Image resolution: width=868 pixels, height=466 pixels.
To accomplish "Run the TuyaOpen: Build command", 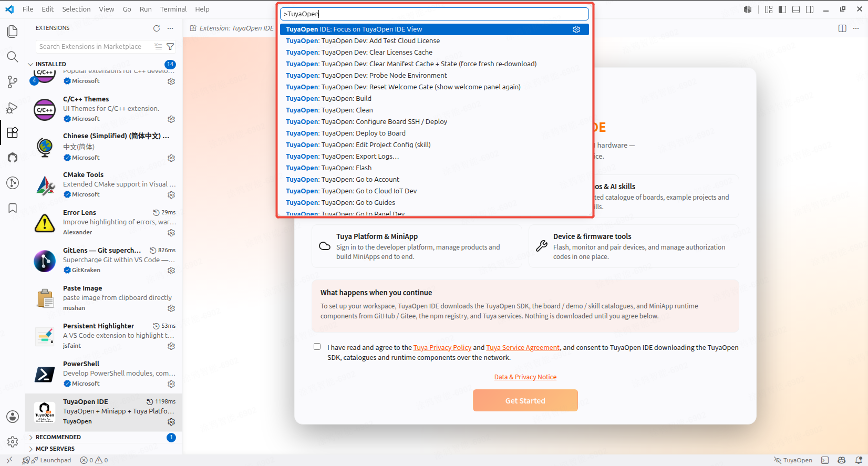I will click(435, 99).
